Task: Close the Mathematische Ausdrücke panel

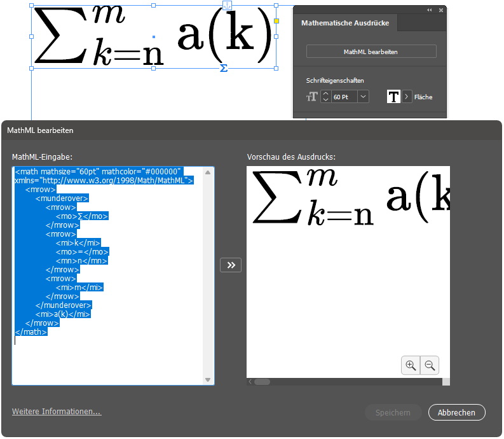Action: click(440, 10)
